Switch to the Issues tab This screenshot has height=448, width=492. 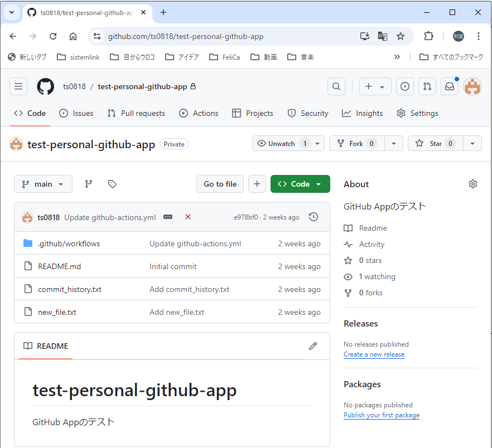pyautogui.click(x=76, y=113)
